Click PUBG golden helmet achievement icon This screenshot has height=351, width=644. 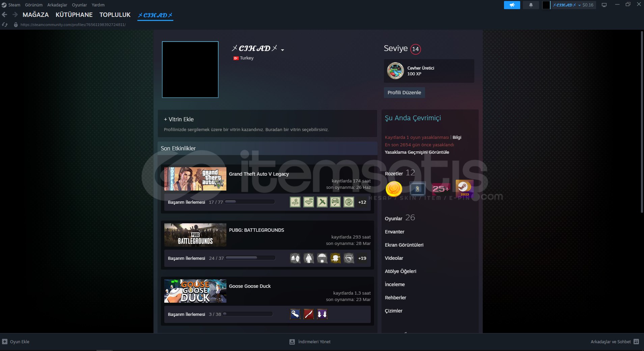coord(335,258)
